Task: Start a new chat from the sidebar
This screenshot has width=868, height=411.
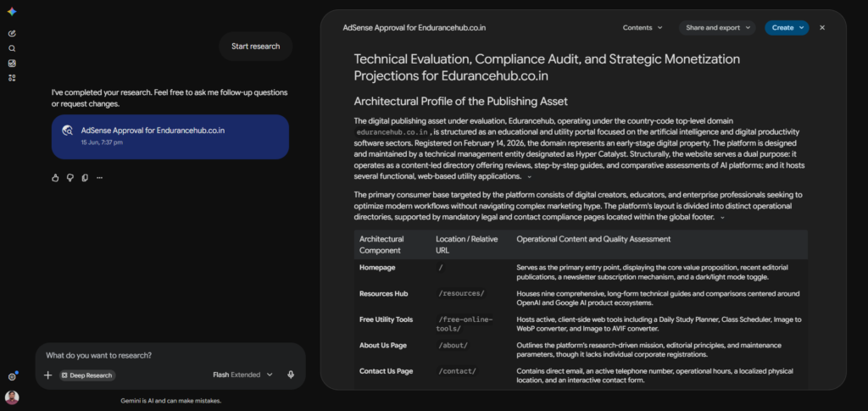Action: (12, 34)
